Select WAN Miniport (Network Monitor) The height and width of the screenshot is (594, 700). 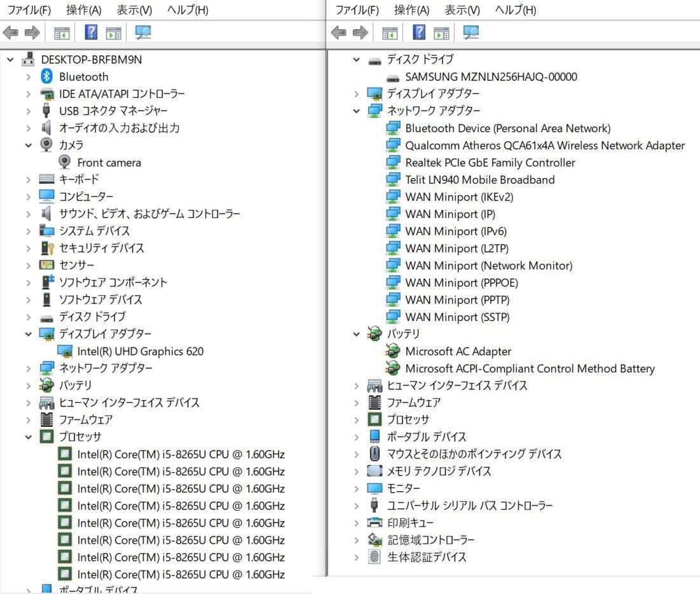point(489,266)
